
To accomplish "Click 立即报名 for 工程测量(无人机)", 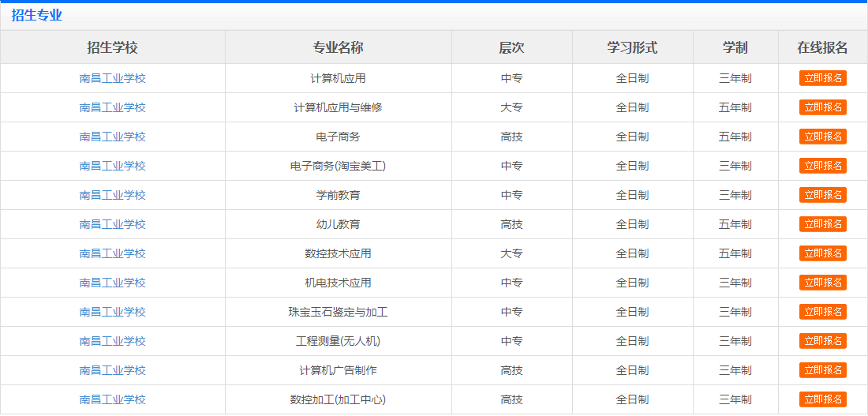I will pos(822,341).
